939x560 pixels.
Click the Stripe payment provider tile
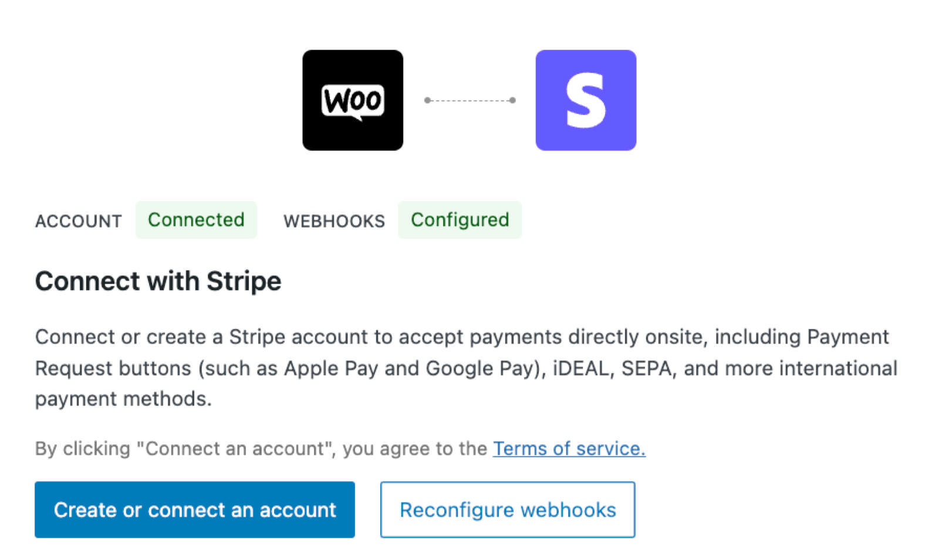point(585,100)
